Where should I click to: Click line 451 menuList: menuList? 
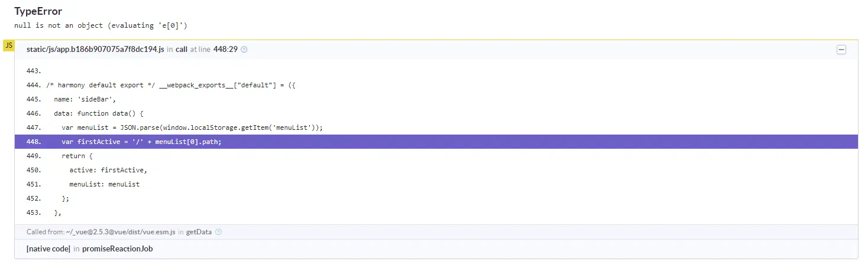[436, 184]
